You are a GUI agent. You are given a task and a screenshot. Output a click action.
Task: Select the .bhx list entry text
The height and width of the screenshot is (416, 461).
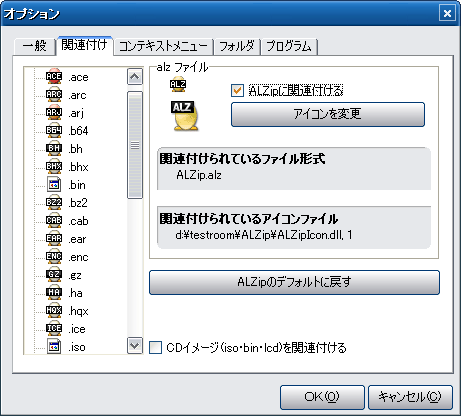pos(78,167)
